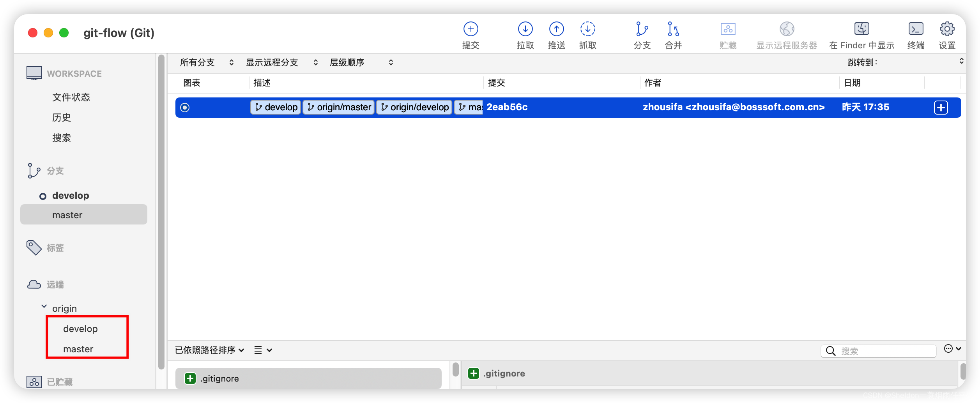Viewport: 980px width, 403px height.
Task: Click the green plus icon in .gitignore diff header
Action: coord(474,373)
